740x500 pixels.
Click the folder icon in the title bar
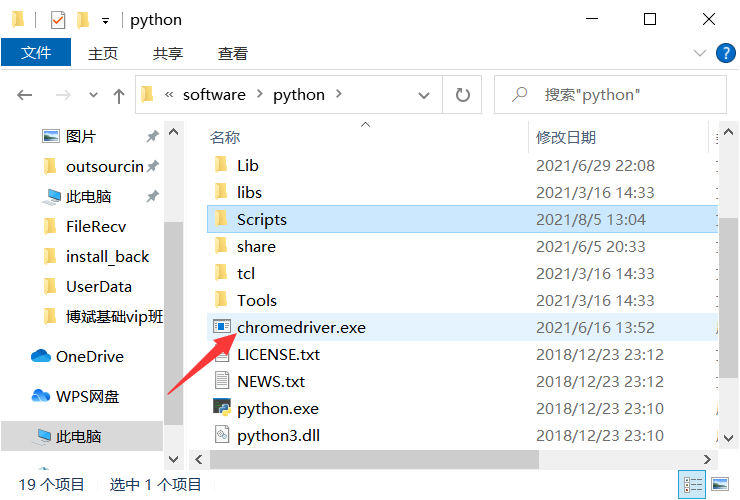pyautogui.click(x=18, y=20)
